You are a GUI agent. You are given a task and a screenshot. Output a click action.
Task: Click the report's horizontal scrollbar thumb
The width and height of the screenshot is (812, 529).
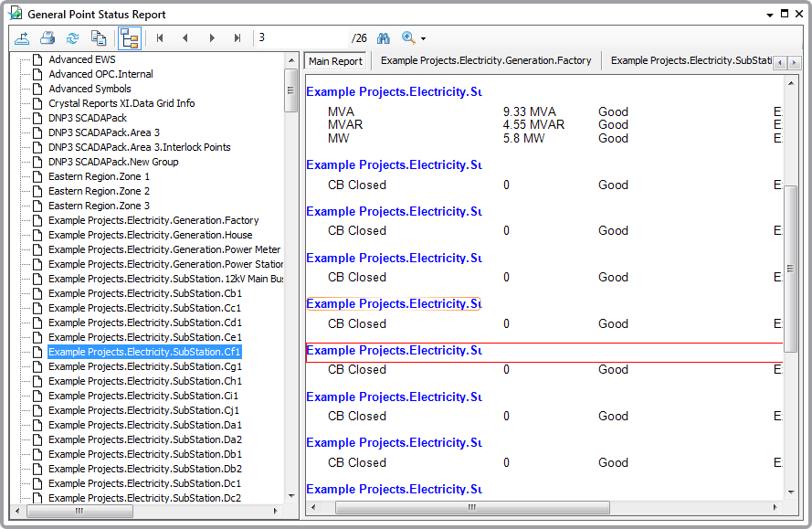471,507
